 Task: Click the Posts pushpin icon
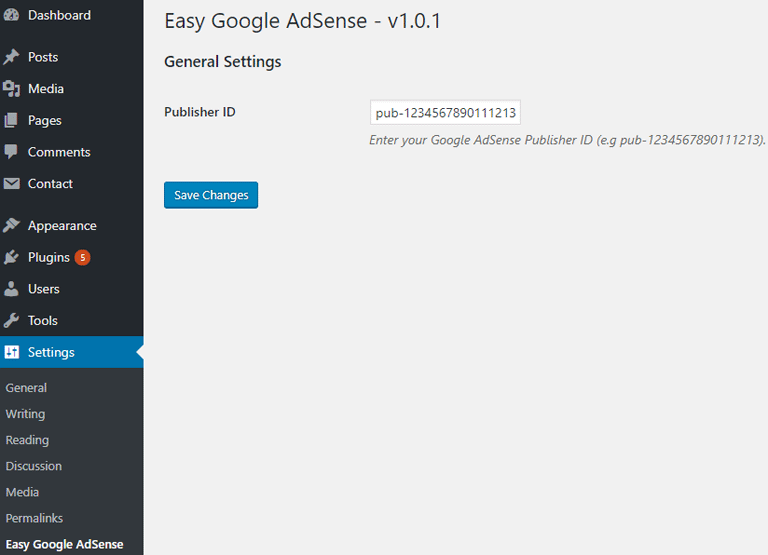(x=11, y=57)
